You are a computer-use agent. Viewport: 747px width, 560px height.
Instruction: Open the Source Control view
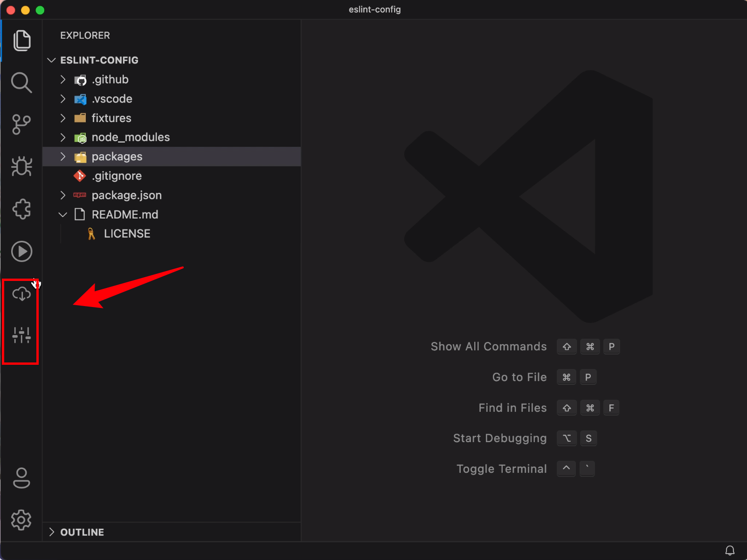pyautogui.click(x=21, y=124)
